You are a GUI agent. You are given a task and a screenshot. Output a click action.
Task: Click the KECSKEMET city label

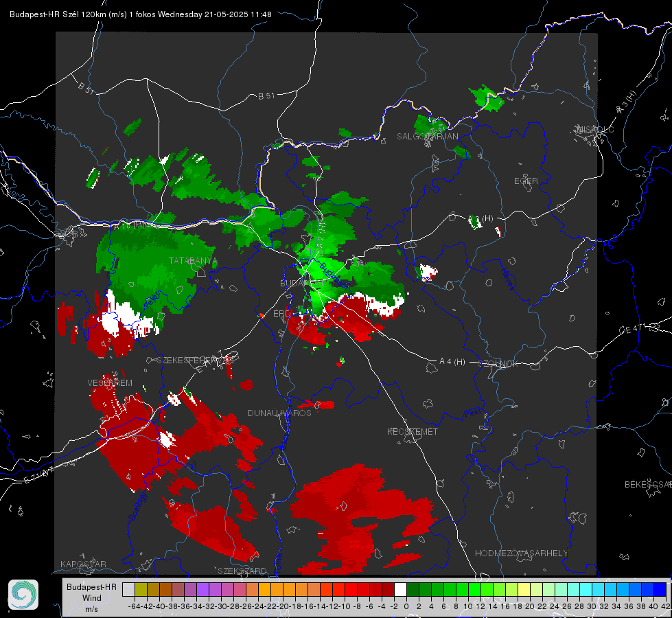pos(413,431)
